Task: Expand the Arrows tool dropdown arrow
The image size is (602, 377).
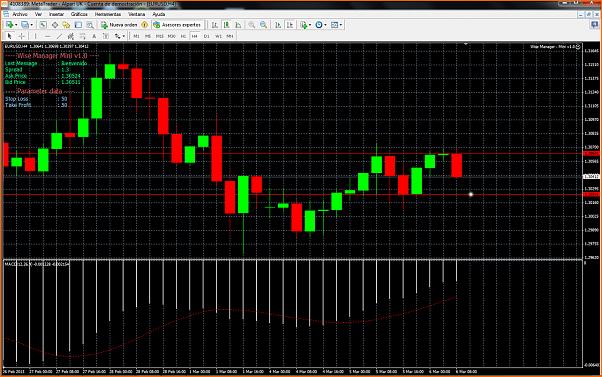Action: point(124,36)
